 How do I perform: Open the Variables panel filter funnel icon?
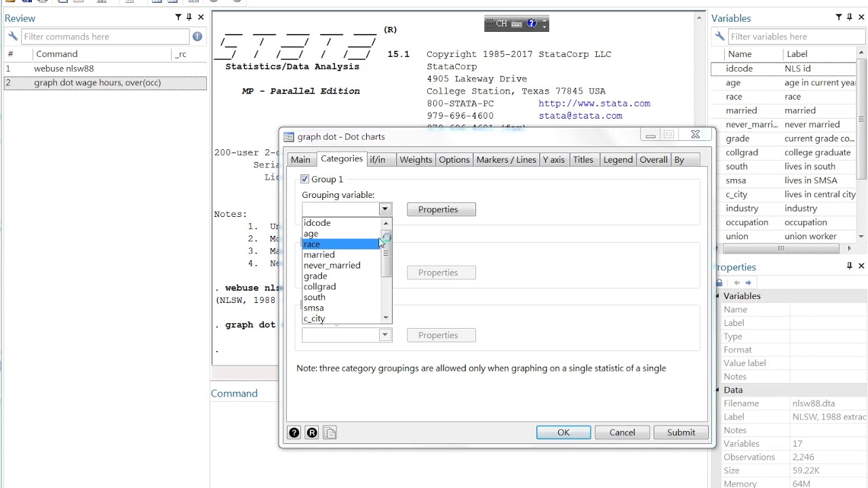pos(839,18)
